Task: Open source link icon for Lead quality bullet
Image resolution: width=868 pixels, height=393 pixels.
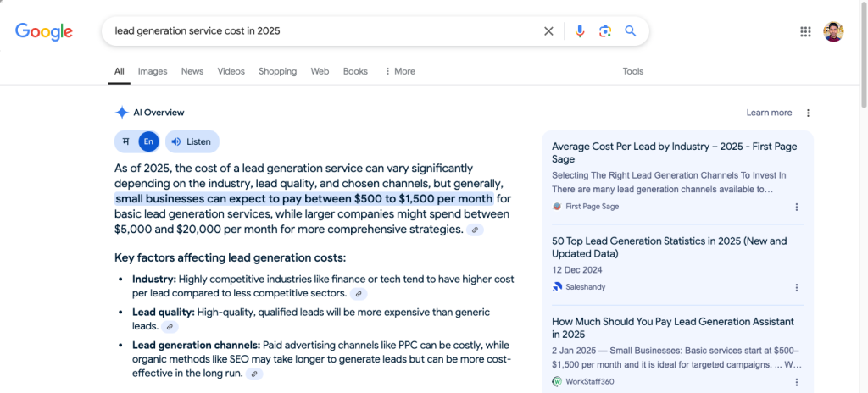Action: pos(170,327)
